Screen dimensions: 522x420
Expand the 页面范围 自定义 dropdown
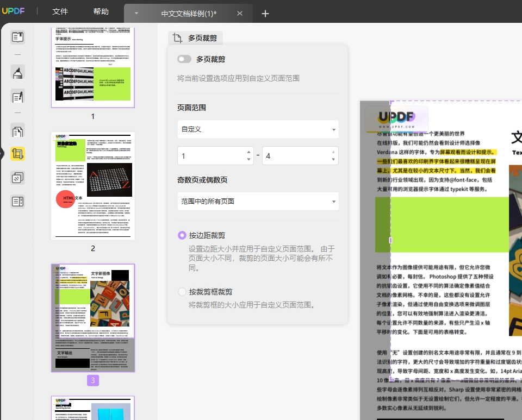tap(258, 129)
